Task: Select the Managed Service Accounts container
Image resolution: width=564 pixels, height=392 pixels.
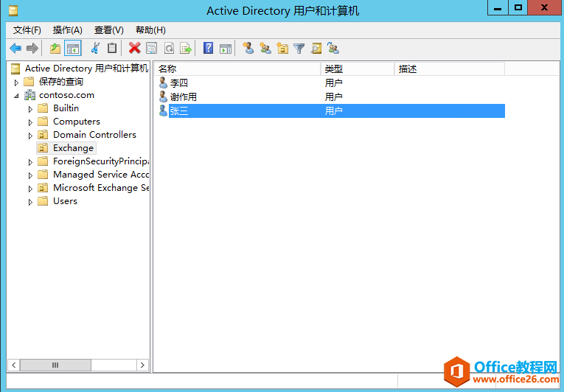Action: point(101,175)
